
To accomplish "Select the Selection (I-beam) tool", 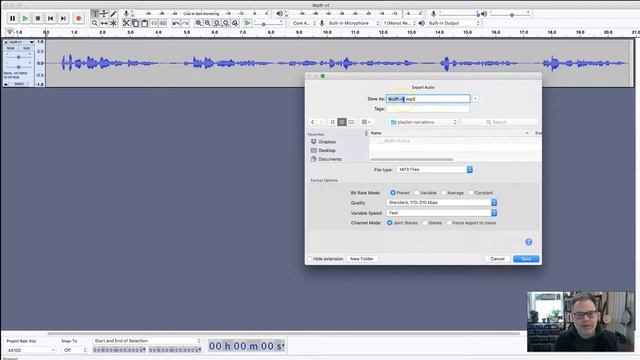I will coord(95,14).
